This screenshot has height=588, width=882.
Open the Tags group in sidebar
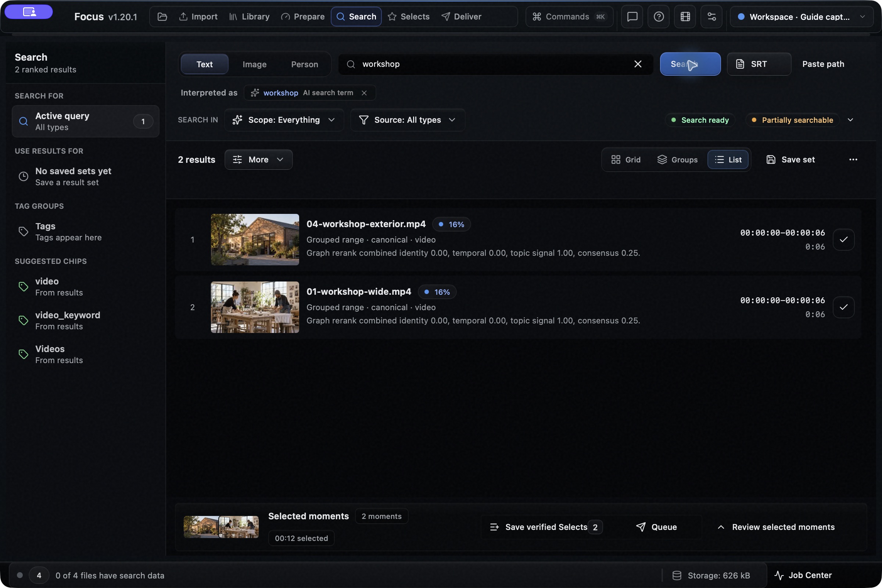[x=86, y=232]
